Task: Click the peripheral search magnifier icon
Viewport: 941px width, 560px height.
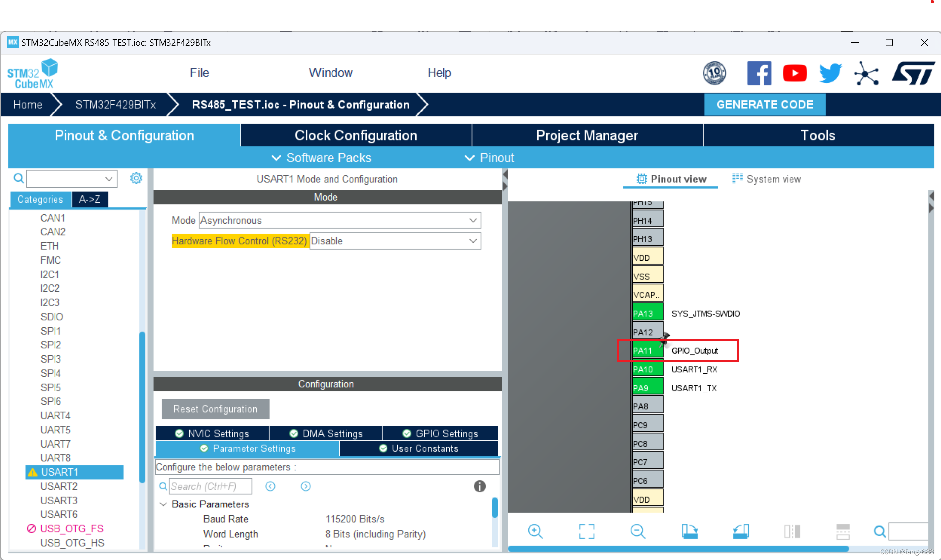Action: [19, 178]
